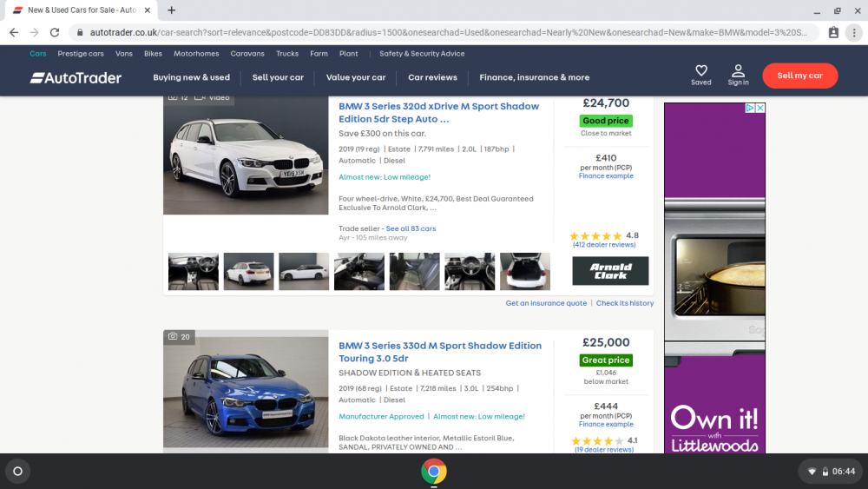The image size is (868, 489).
Task: Go forward with the browser forward arrow
Action: tap(35, 33)
